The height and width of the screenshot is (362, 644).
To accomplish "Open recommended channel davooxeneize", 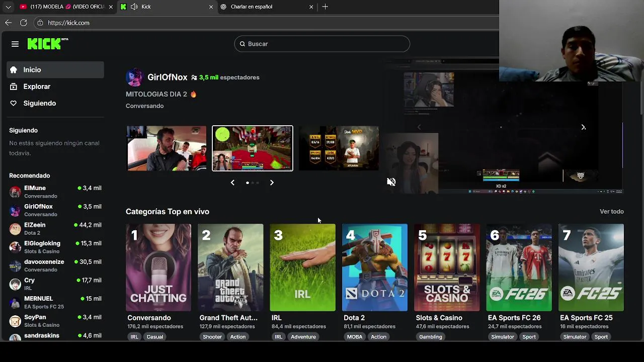I will [x=55, y=265].
